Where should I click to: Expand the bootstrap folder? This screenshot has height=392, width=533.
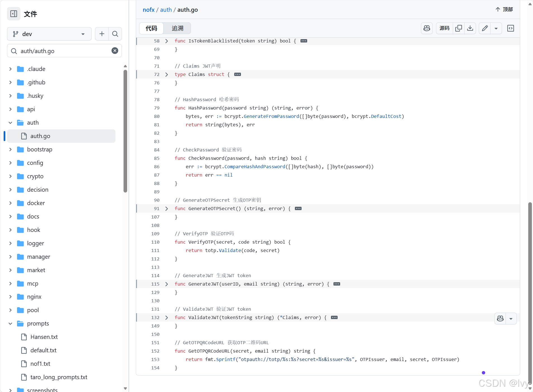click(10, 149)
